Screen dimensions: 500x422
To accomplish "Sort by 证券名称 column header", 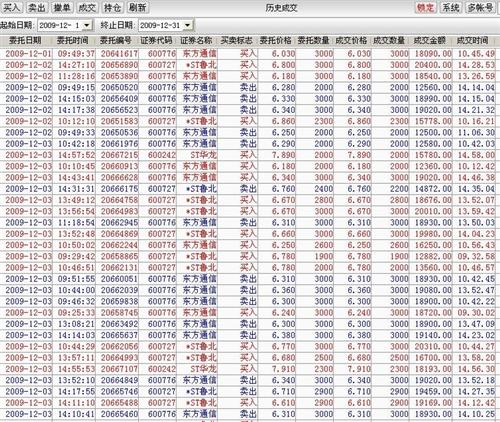I will pos(196,41).
